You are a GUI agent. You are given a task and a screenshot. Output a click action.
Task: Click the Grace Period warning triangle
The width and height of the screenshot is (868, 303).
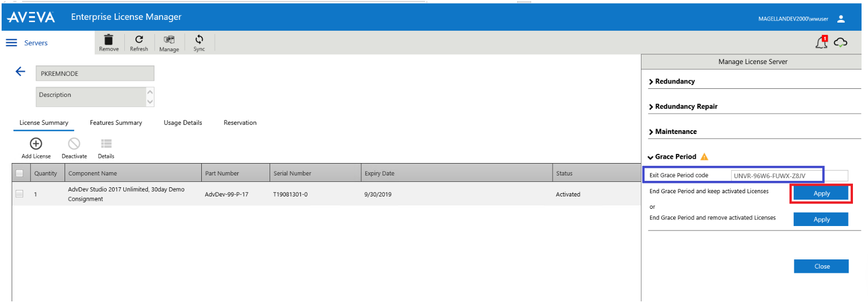click(704, 157)
